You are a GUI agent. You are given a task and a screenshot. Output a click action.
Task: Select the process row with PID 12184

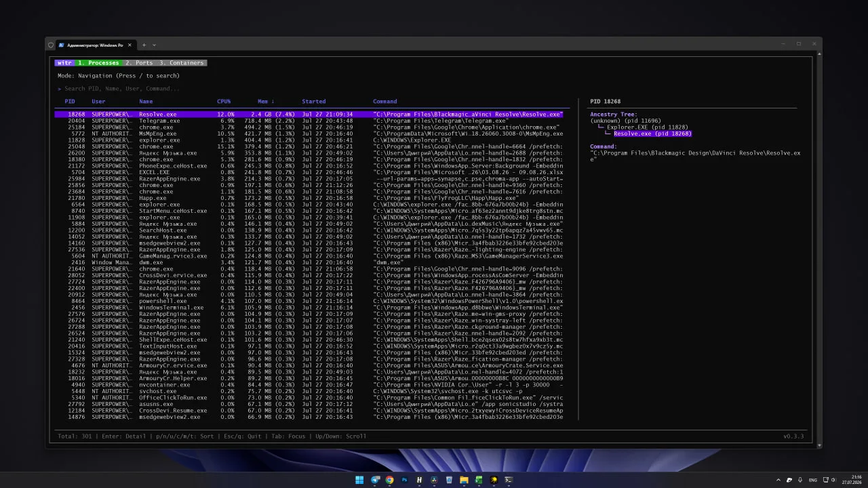309,411
